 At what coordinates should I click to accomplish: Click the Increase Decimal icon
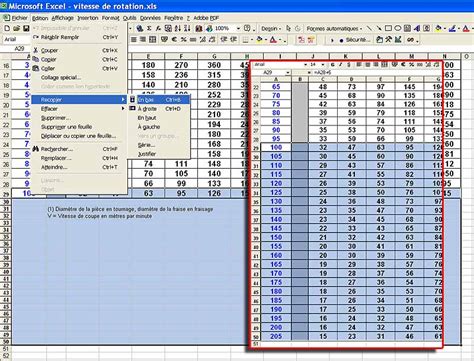[x=202, y=40]
